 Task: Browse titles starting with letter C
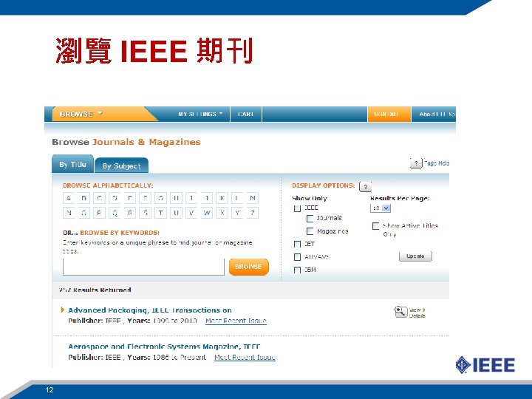coord(100,198)
